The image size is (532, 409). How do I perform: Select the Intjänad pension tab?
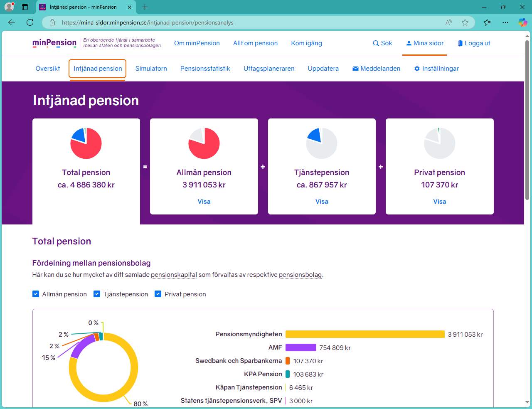pos(98,69)
